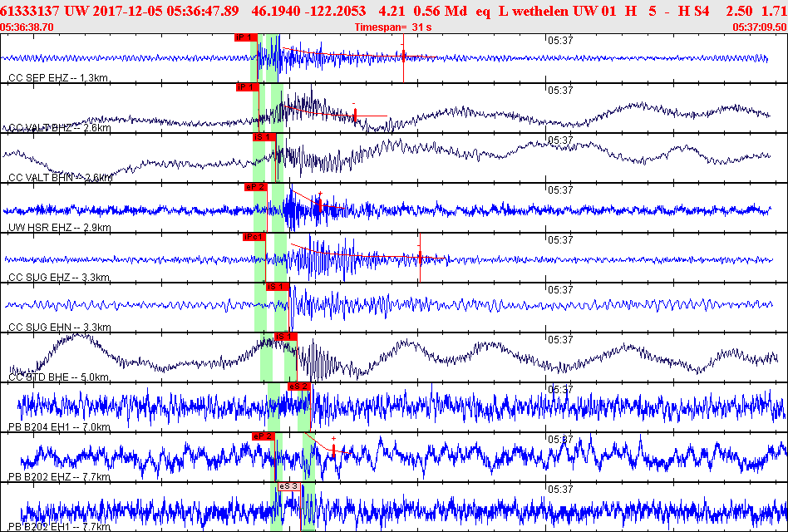The width and height of the screenshot is (788, 532).
Task: Click the Timespan= 31 s label
Action: (x=393, y=27)
